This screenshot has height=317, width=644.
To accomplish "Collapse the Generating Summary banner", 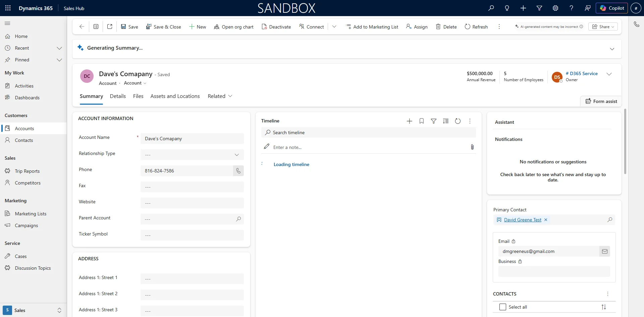I will [x=612, y=49].
